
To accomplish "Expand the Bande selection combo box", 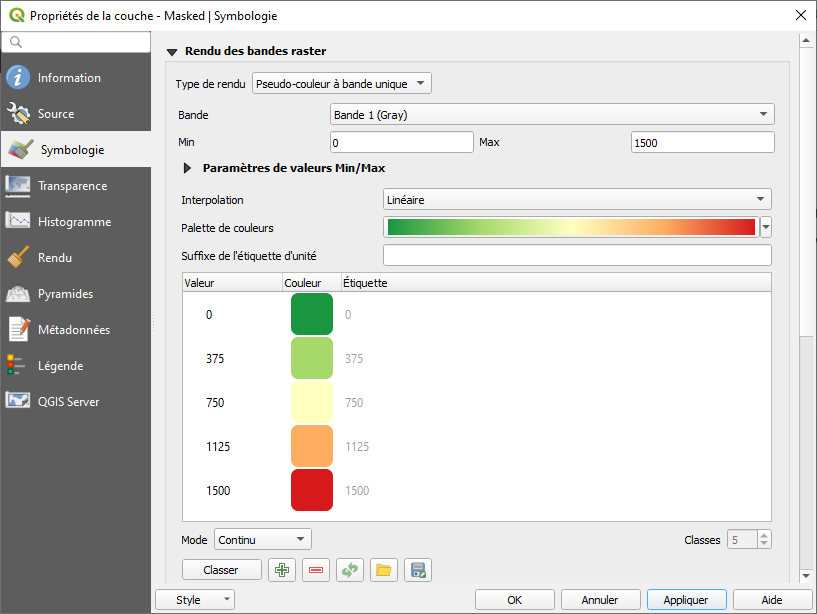I will pos(552,115).
